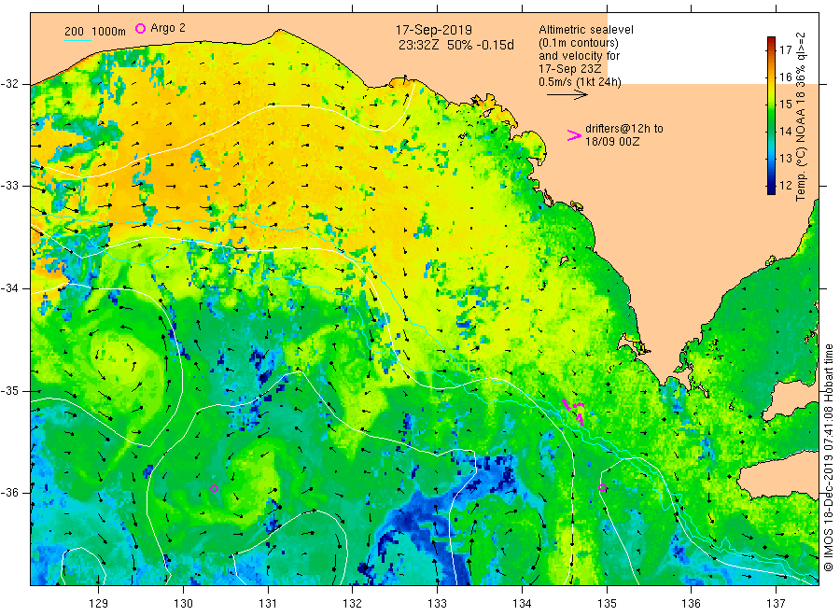Click the Argo float marker near 135E 36S

pos(603,487)
